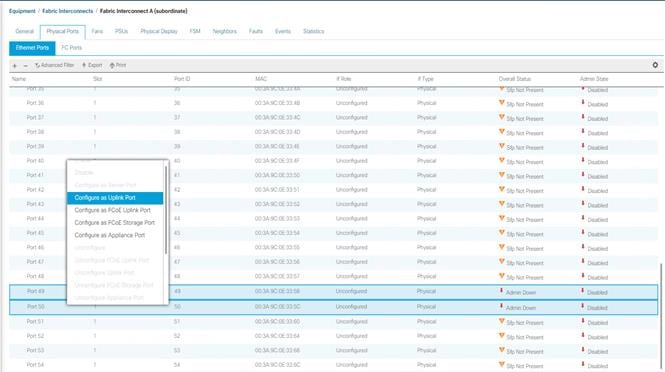665x372 pixels.
Task: Select the Port 50 row name
Action: click(x=36, y=307)
